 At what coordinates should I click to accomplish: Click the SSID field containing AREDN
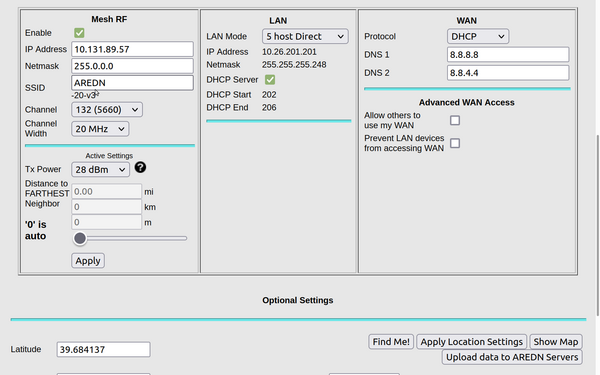(132, 83)
